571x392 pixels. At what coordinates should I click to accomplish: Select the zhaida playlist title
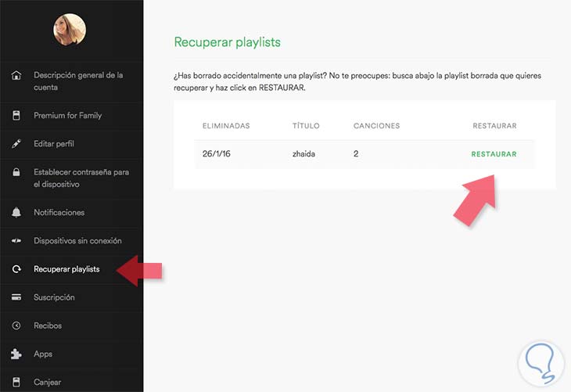(304, 154)
